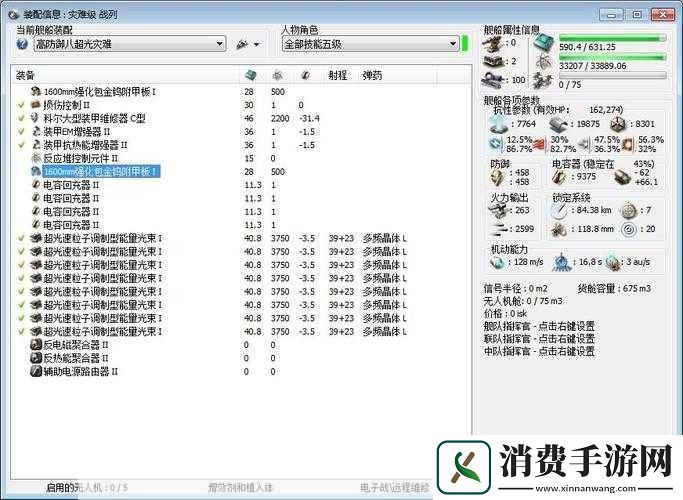Switch to the 增效剂和植入体 tab
Screen dimensions: 683x500
240,488
